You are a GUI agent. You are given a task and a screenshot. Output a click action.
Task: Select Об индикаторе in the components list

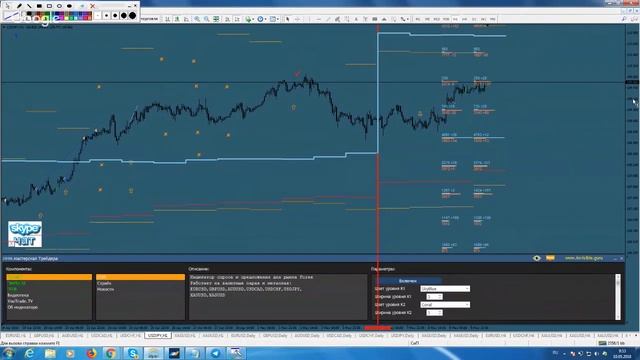pyautogui.click(x=23, y=307)
